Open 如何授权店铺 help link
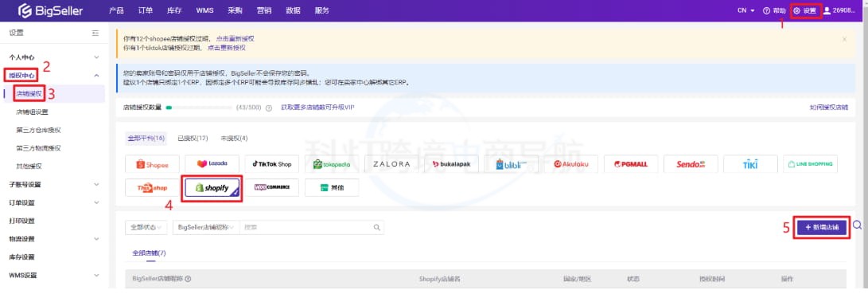 [829, 107]
